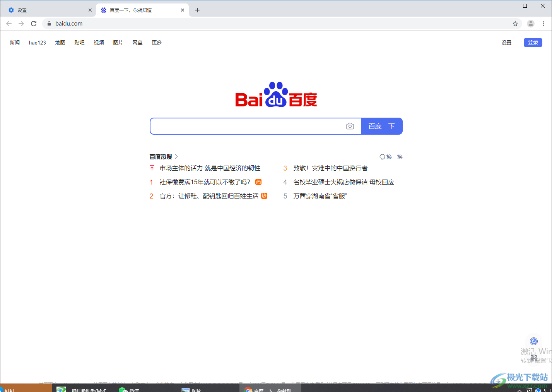This screenshot has width=552, height=392.
Task: Open 社保缴费满15年就可以不缴了吗？
Action: [205, 182]
